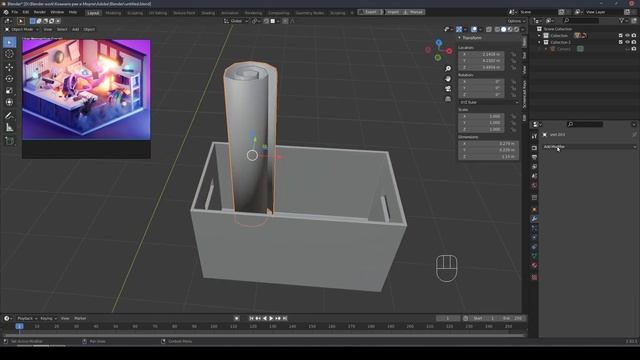Select the Scale tool
This screenshot has height=360, width=640.
[x=9, y=91]
